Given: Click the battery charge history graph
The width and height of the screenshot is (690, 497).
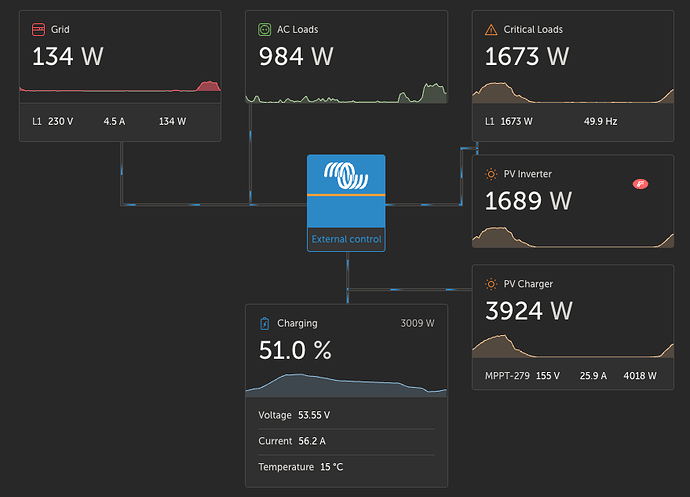Looking at the screenshot, I should tap(346, 384).
